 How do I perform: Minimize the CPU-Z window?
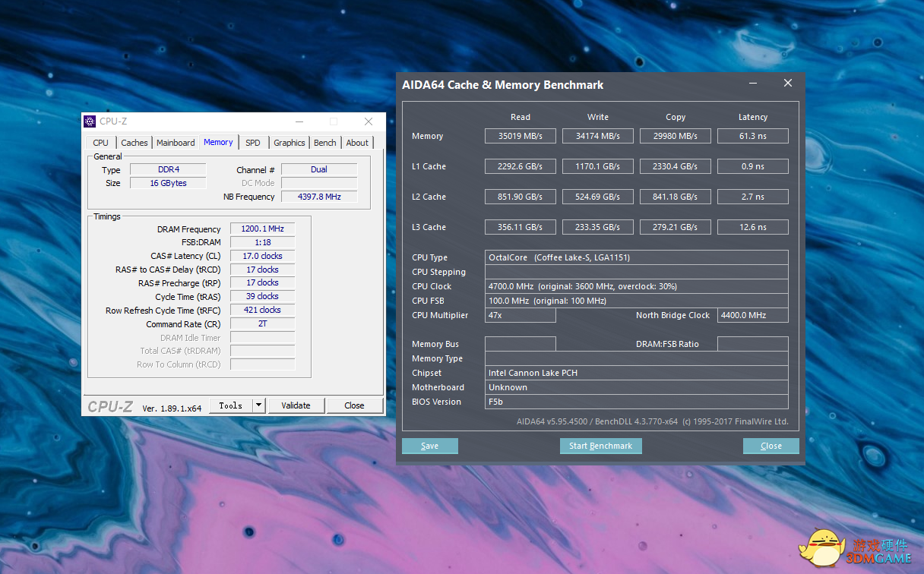click(299, 121)
